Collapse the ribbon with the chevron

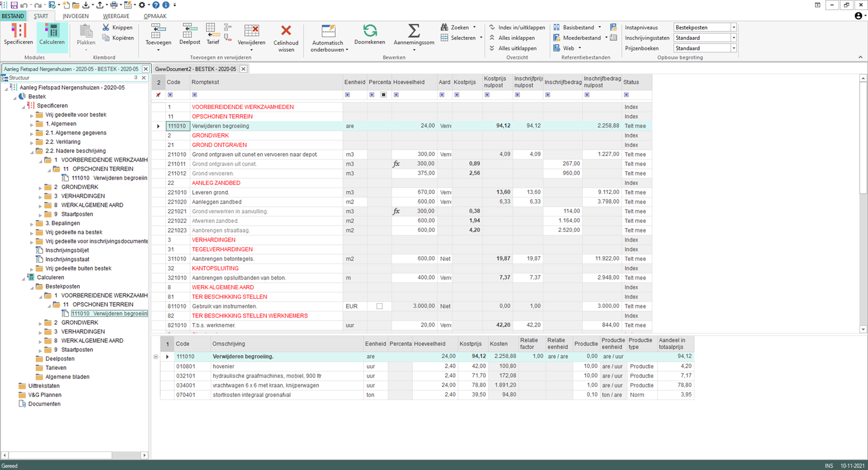click(x=860, y=57)
